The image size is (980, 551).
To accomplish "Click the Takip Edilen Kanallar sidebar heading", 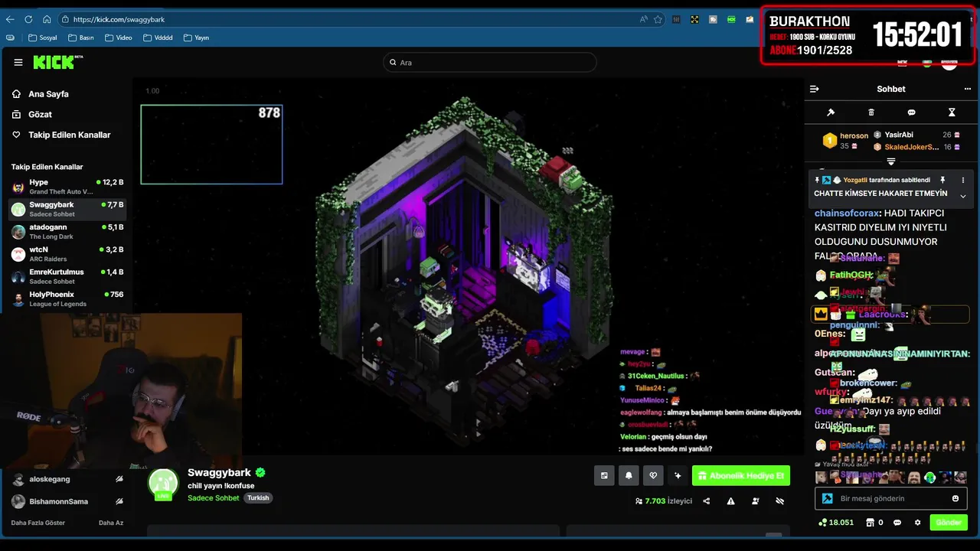I will [47, 167].
